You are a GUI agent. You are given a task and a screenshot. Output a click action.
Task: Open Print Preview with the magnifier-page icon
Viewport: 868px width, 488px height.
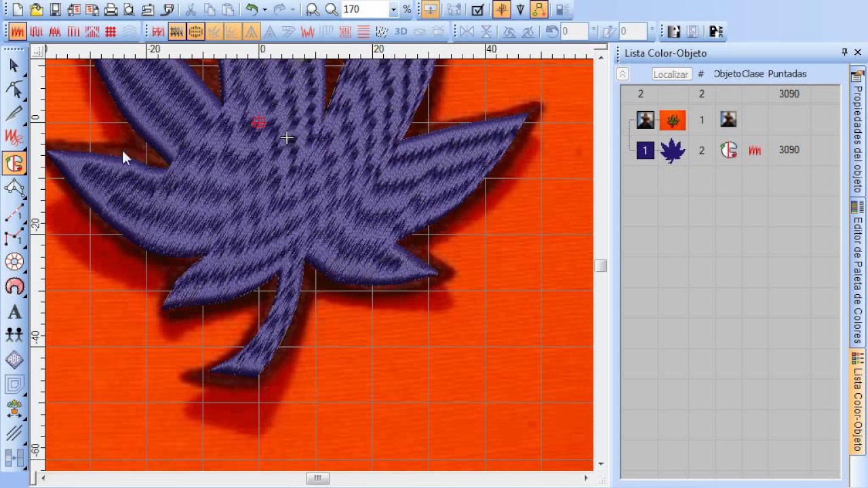tap(129, 9)
